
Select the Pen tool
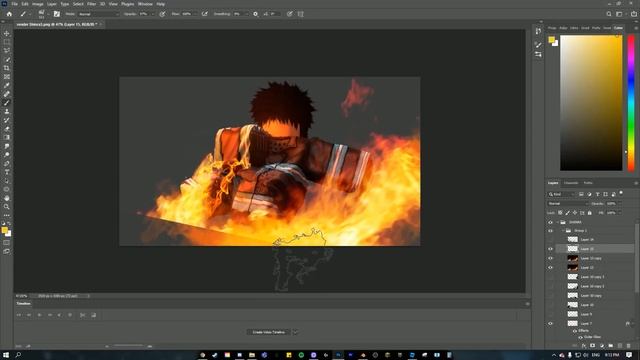tap(7, 163)
